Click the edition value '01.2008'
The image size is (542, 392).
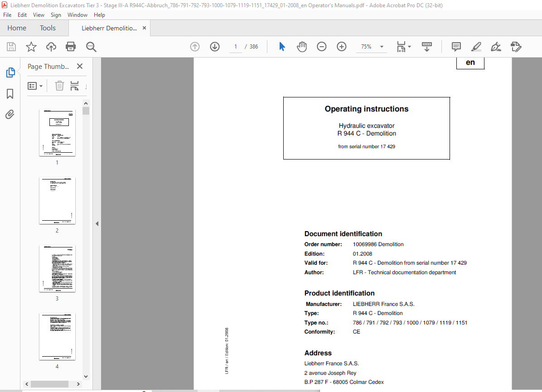coord(362,254)
